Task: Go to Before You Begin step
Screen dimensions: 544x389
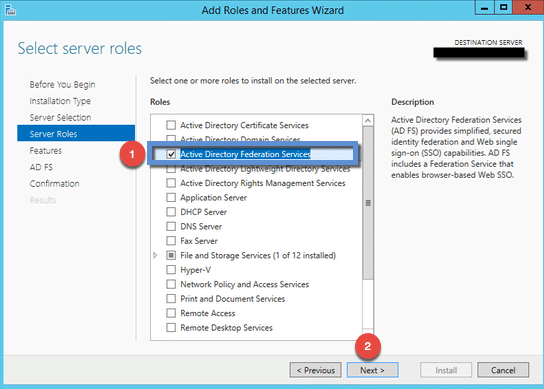Action: tap(62, 84)
